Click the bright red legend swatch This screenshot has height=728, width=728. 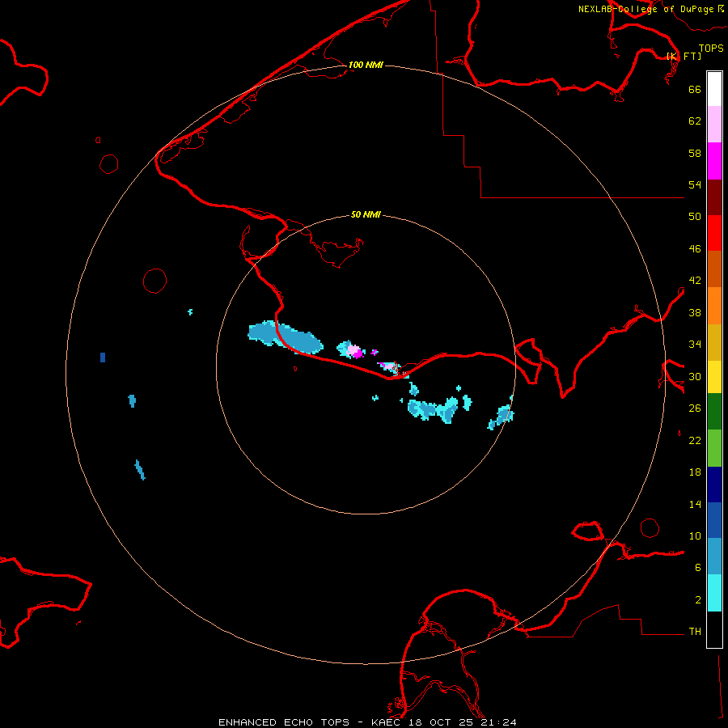(714, 233)
